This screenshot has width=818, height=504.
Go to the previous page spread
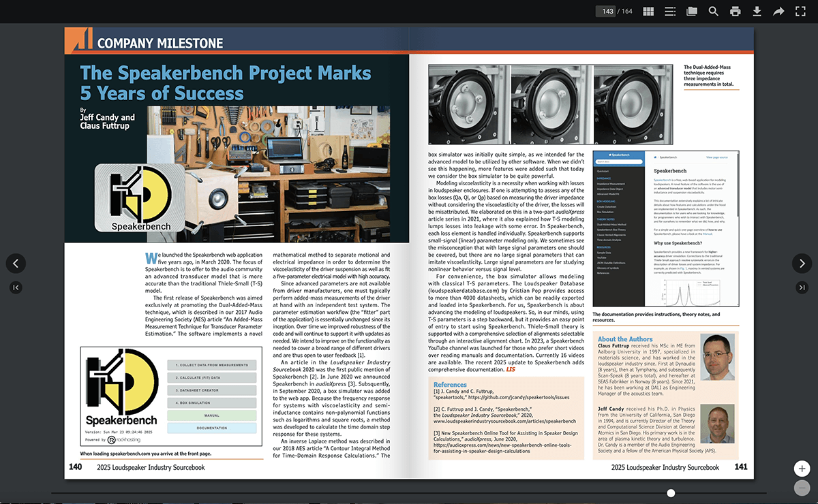click(16, 264)
